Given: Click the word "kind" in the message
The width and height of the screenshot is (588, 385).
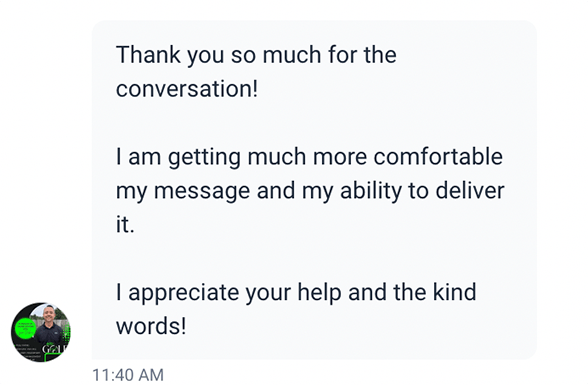Looking at the screenshot, I should [454, 292].
